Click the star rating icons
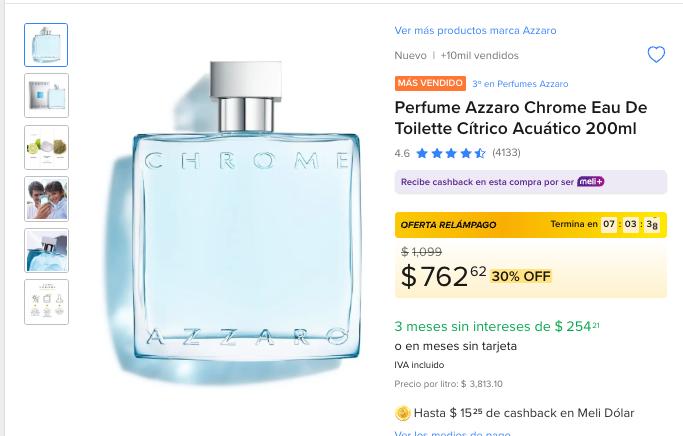Screen dimensions: 683x436 pos(450,153)
